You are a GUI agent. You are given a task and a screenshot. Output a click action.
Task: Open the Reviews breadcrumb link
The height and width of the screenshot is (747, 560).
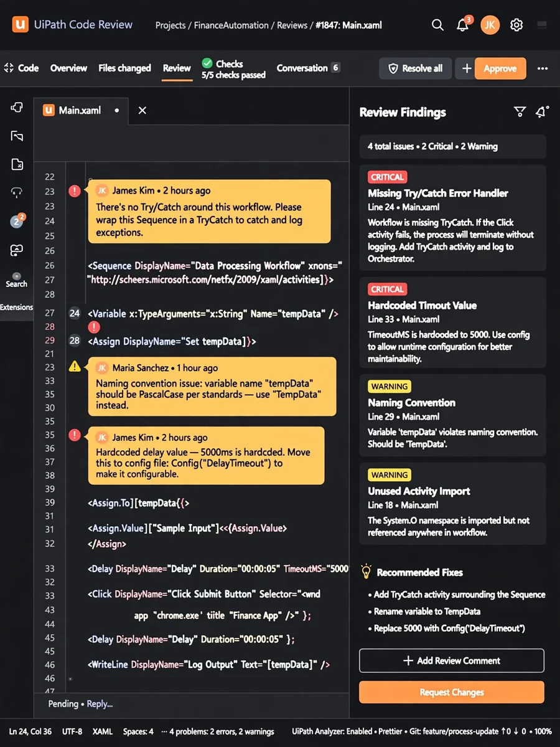click(292, 26)
